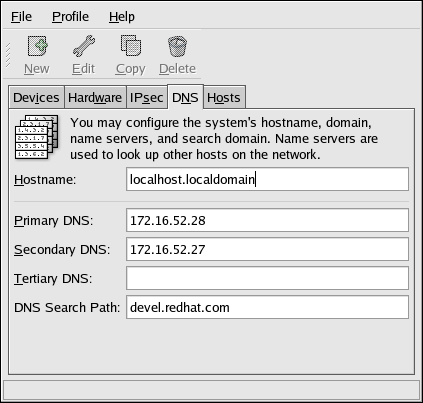Focus the Secondary DNS field

[x=267, y=249]
